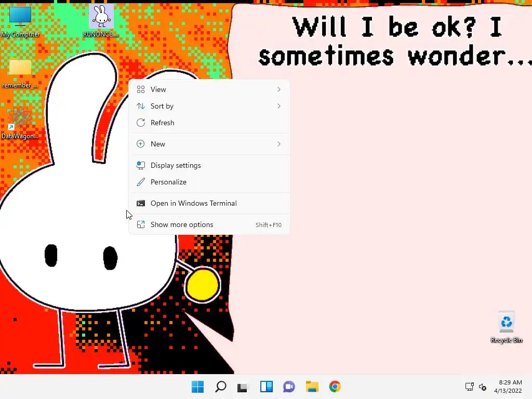The image size is (532, 399).
Task: Click the Refresh circular arrow icon
Action: (141, 123)
